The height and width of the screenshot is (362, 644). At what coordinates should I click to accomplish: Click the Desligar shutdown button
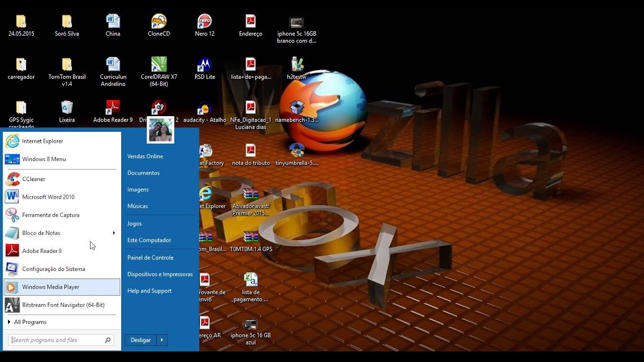click(140, 340)
